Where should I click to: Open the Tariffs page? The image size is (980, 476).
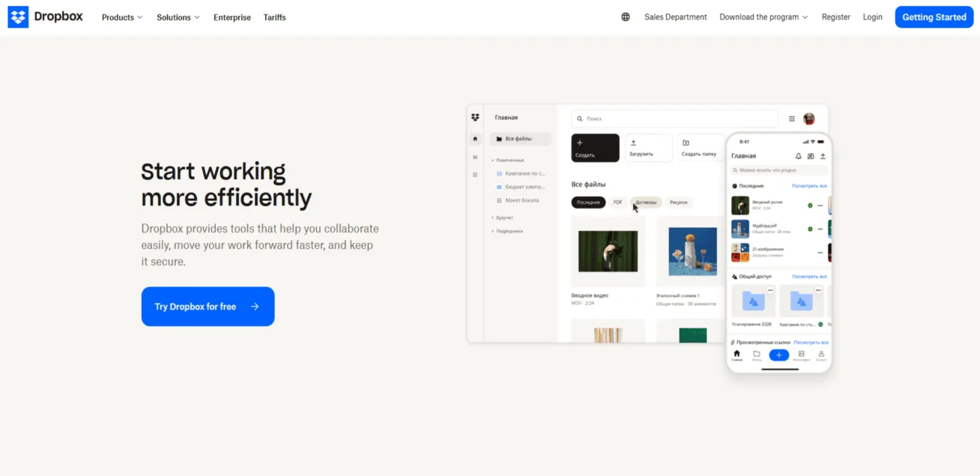point(274,17)
